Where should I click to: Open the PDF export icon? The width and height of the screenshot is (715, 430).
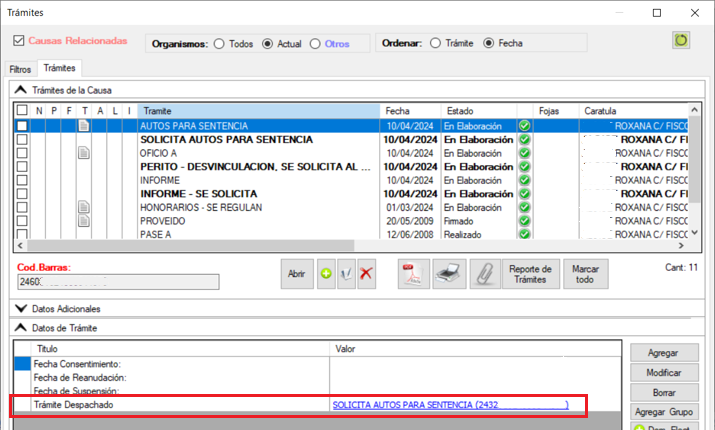[x=412, y=275]
